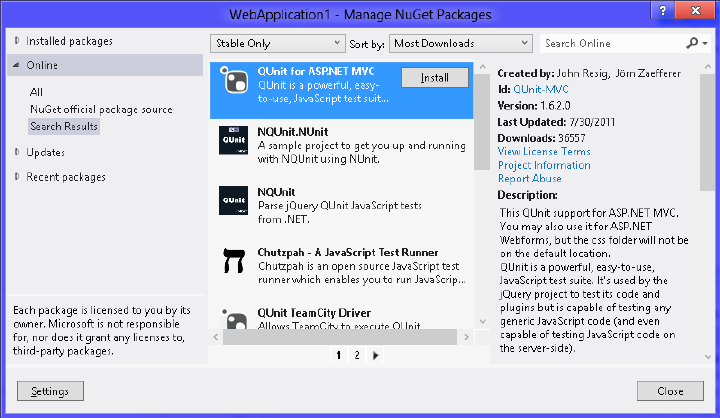This screenshot has height=418, width=720.
Task: Open View License Terms link
Action: 544,152
